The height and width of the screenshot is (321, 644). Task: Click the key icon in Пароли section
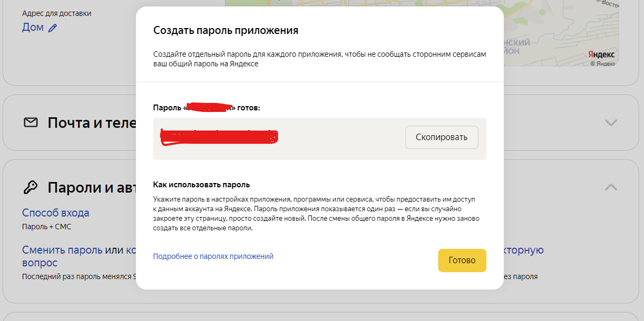[x=31, y=187]
